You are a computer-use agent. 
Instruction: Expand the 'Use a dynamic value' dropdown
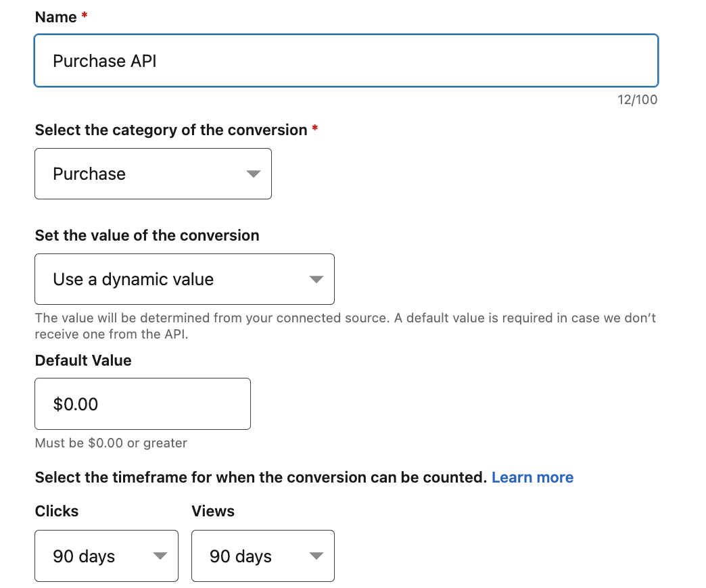[x=184, y=279]
